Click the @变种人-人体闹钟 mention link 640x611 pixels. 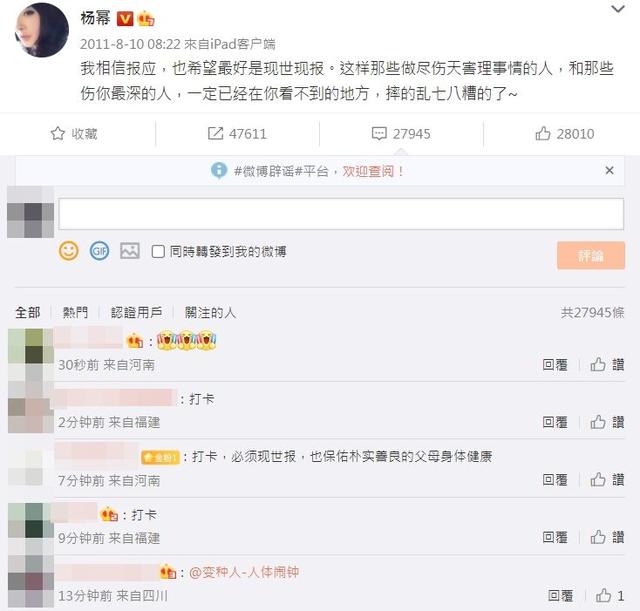244,572
